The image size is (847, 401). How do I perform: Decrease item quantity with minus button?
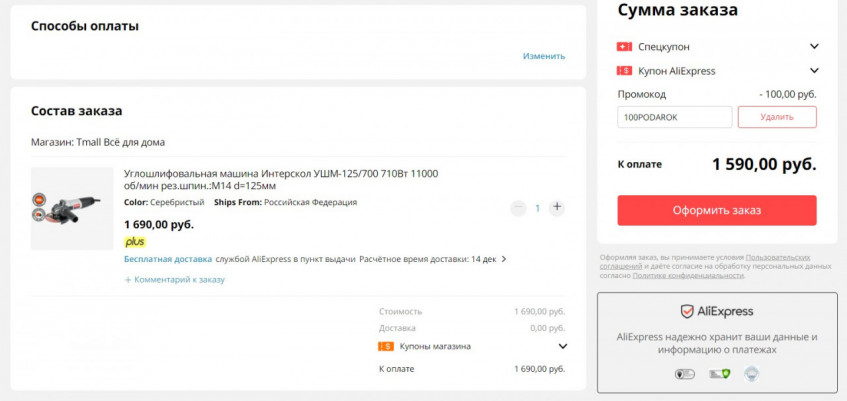click(518, 208)
